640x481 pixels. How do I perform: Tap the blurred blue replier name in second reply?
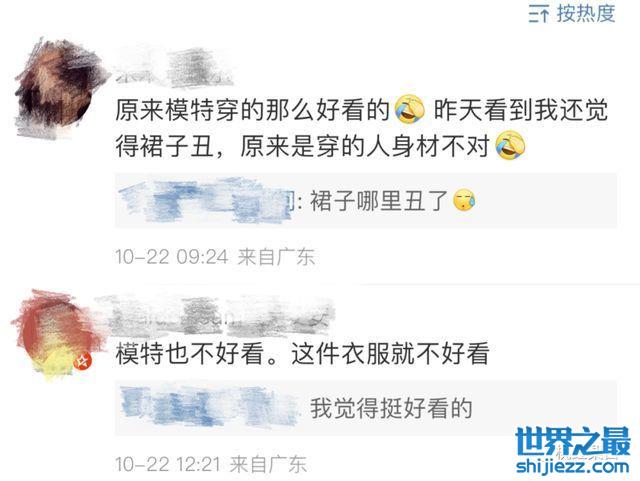(210, 406)
